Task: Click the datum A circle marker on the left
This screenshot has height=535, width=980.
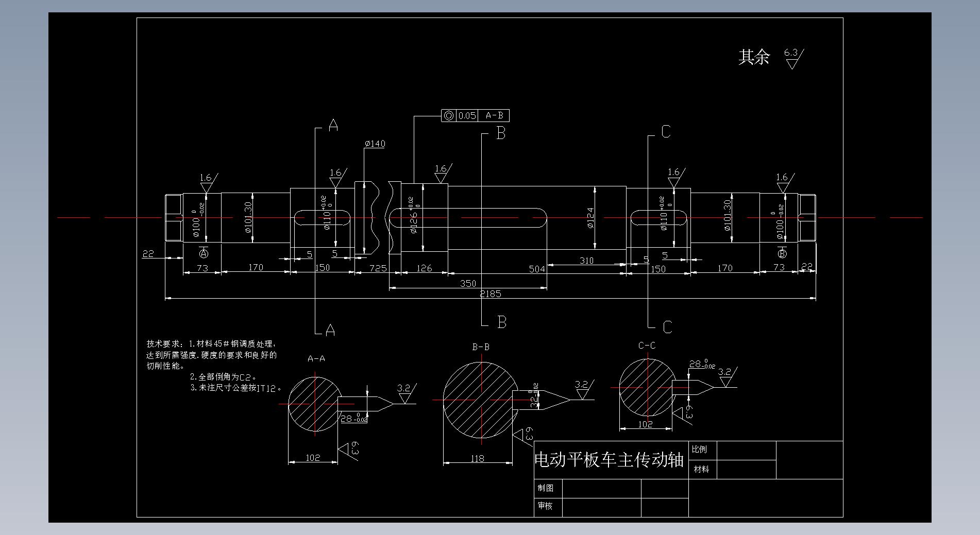Action: [204, 253]
